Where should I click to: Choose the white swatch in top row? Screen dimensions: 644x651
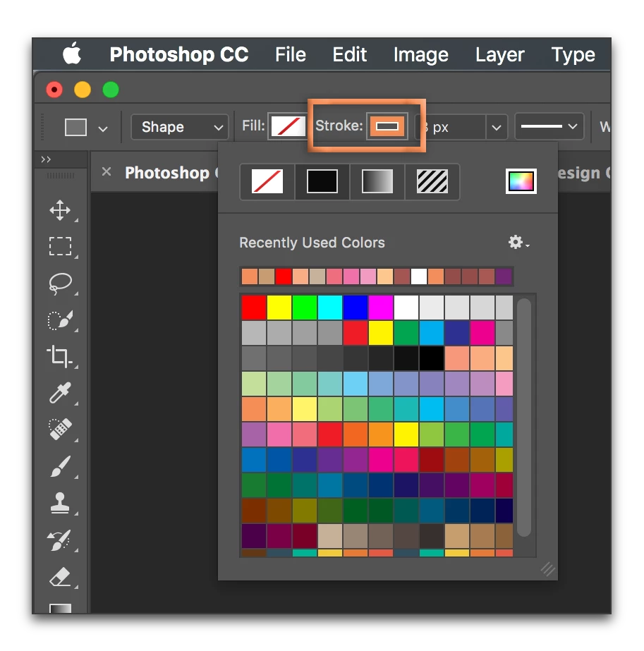(406, 308)
